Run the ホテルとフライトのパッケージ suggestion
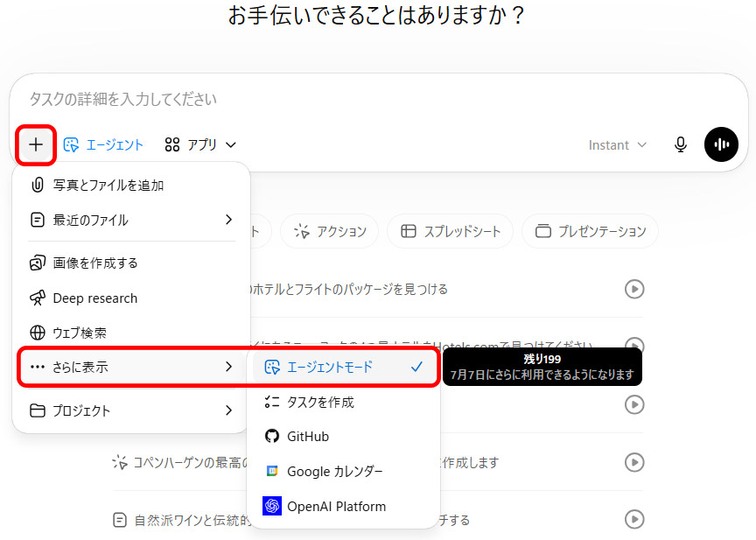Screen dimensions: 756x540 [x=634, y=290]
